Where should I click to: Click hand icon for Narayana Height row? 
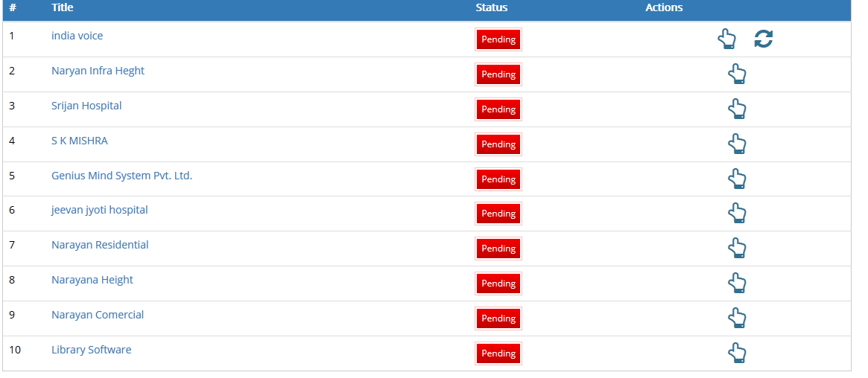(737, 283)
